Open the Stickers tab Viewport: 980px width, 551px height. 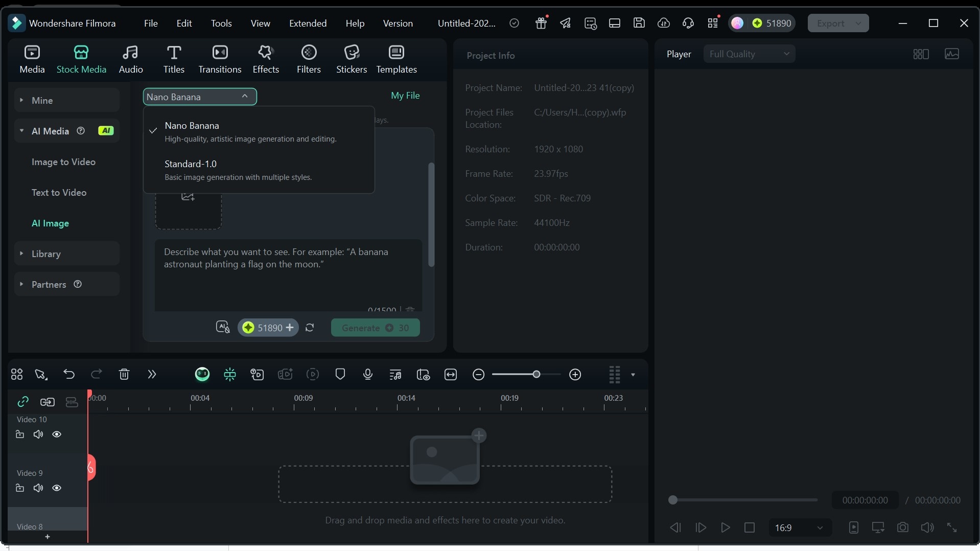pyautogui.click(x=352, y=59)
